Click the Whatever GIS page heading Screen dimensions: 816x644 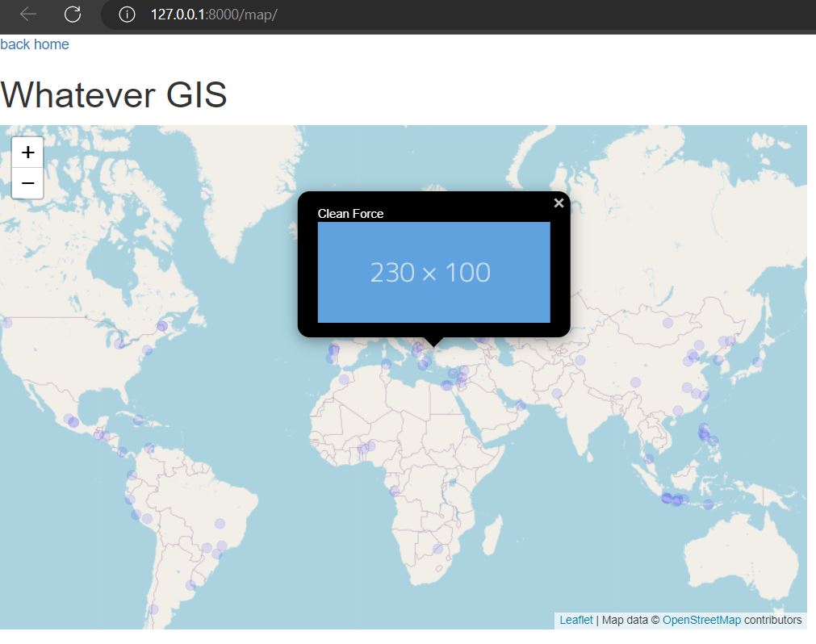[113, 94]
